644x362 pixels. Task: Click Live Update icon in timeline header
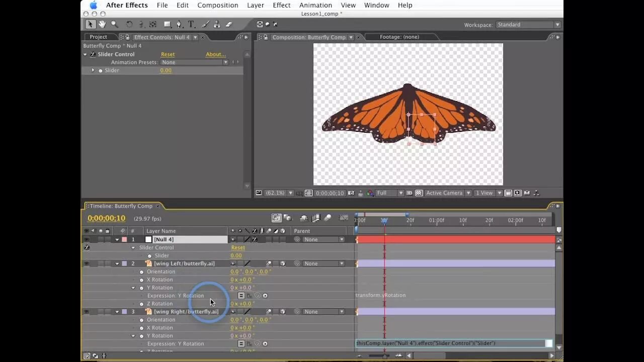tap(277, 218)
